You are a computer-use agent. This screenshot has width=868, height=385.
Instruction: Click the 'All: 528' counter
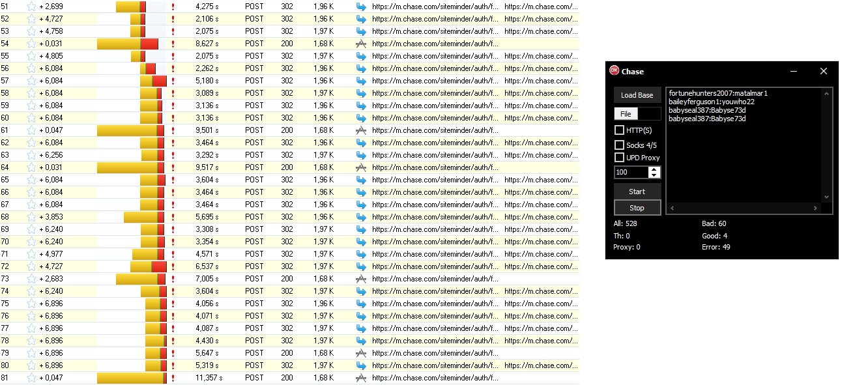point(626,224)
